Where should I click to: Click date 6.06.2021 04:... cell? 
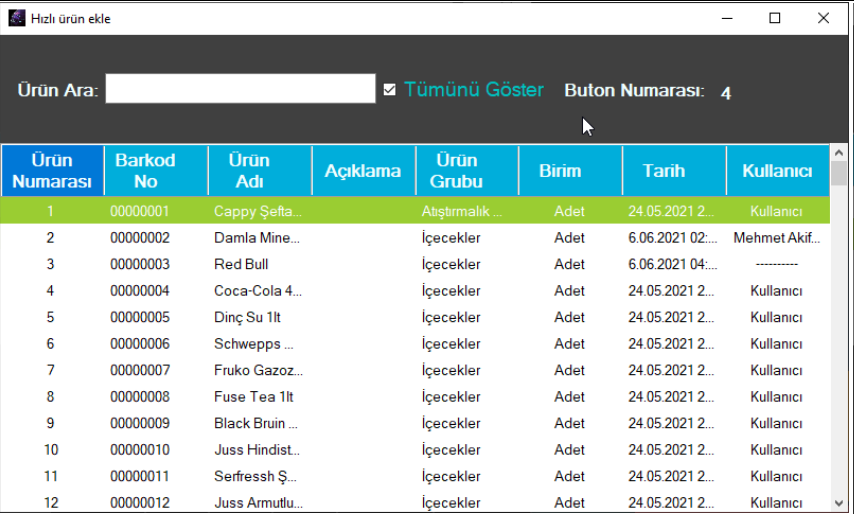674,264
